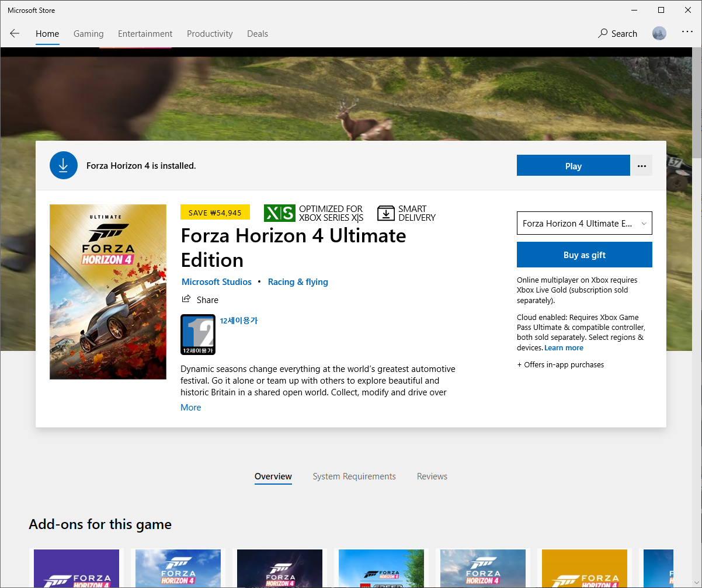Viewport: 702px width, 588px height.
Task: Open the first purple add-on thumbnail
Action: [77, 568]
